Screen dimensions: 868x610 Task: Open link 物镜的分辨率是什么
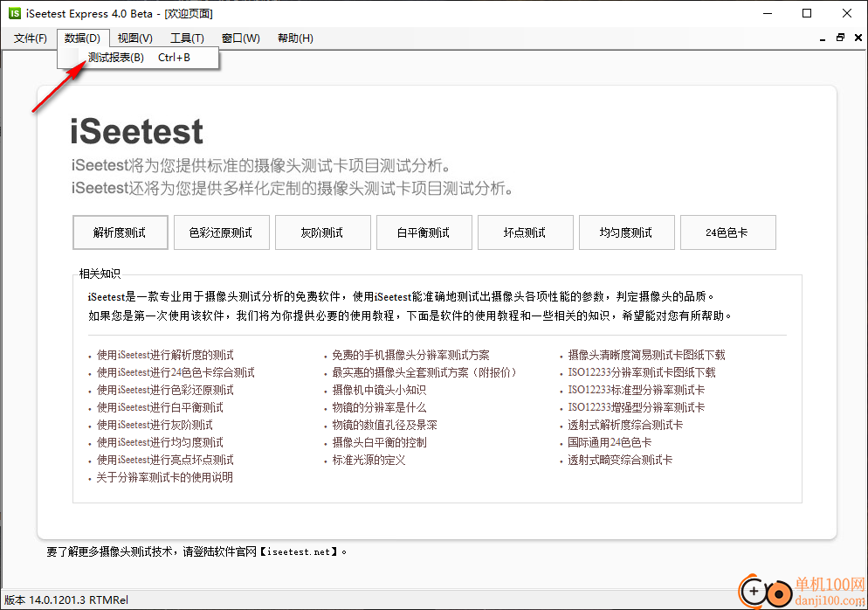coord(379,408)
